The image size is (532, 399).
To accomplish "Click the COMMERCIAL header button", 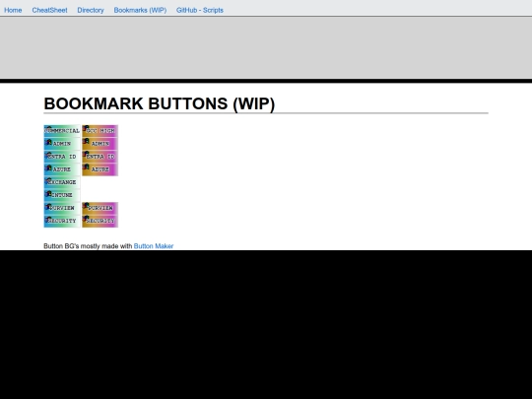I will tap(62, 131).
